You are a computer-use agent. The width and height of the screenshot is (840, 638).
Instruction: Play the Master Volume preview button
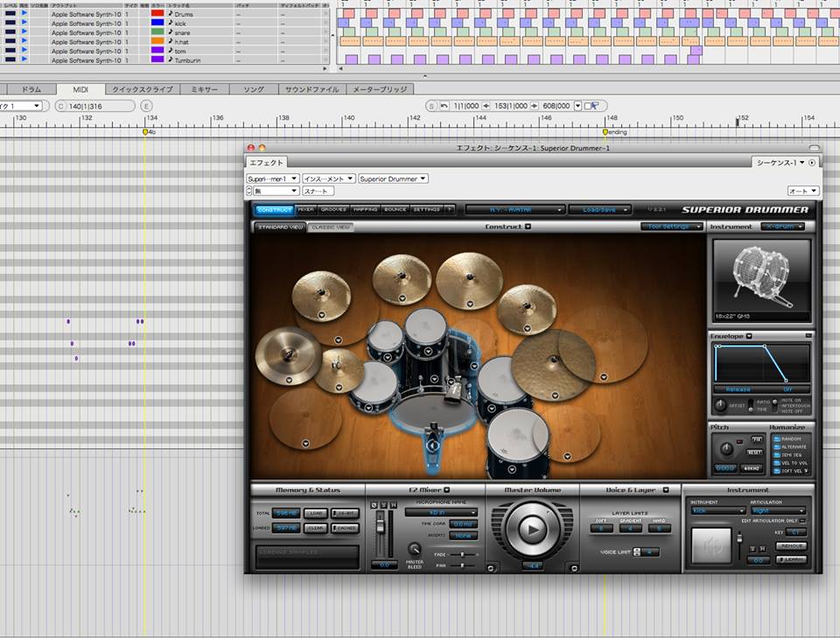tap(531, 529)
